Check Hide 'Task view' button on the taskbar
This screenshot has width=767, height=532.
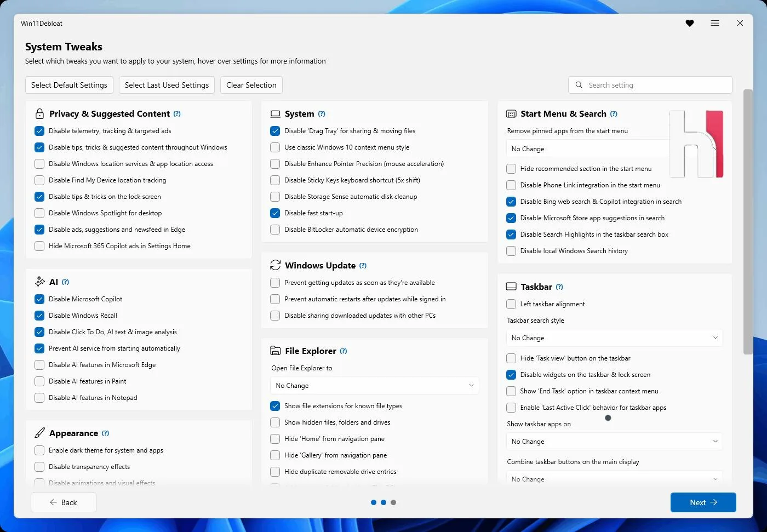pos(511,358)
